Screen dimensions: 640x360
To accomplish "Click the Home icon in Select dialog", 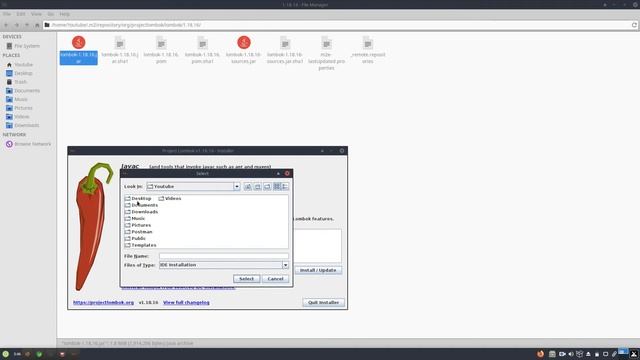I will click(258, 187).
